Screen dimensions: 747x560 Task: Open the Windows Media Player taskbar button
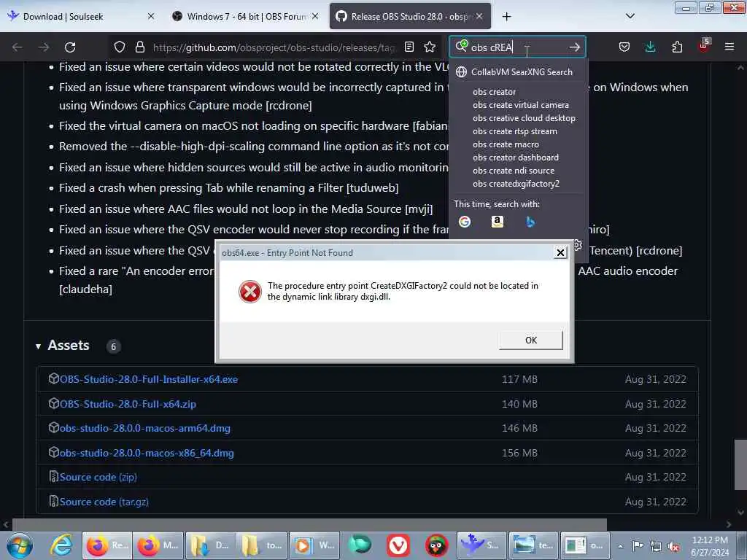tap(314, 545)
